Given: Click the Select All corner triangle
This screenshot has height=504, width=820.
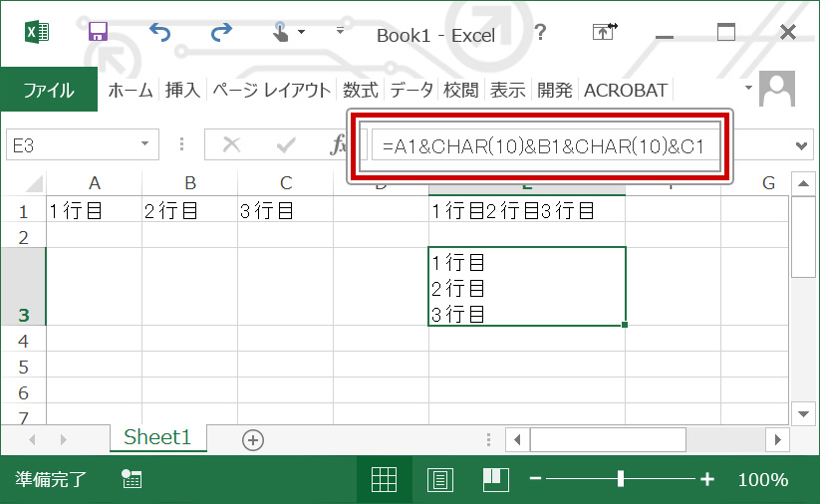Looking at the screenshot, I should coord(34,183).
